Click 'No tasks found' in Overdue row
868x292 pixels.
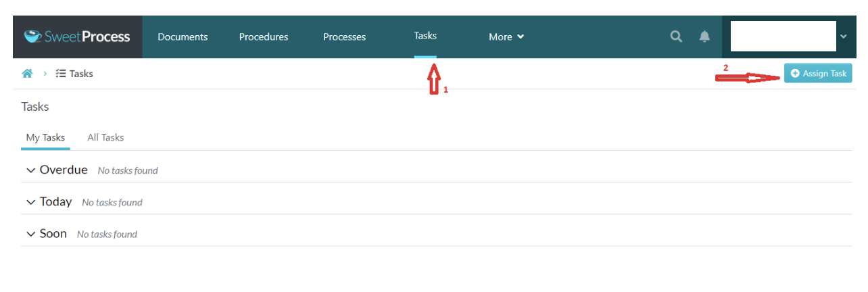click(128, 171)
